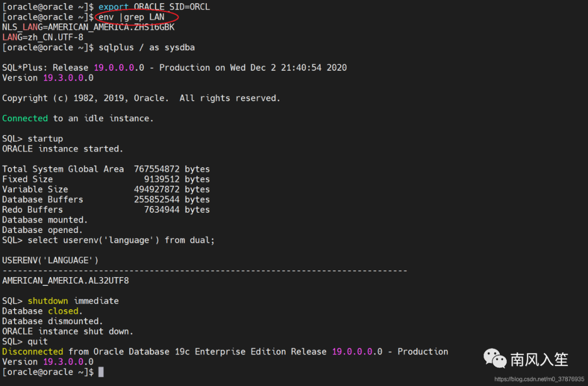588x386 pixels.
Task: Click the Database Buffers value 255852544
Action: tap(157, 200)
